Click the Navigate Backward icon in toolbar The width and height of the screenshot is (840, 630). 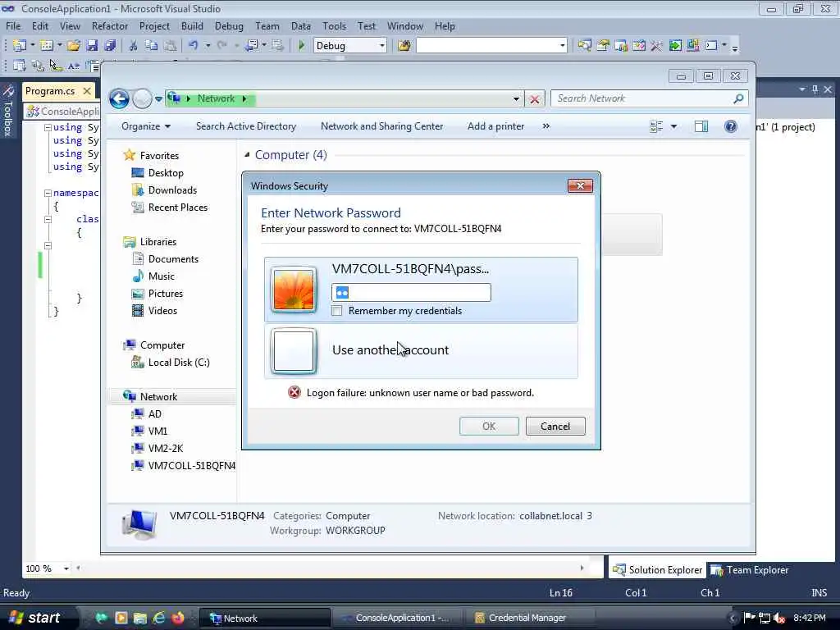coord(252,46)
